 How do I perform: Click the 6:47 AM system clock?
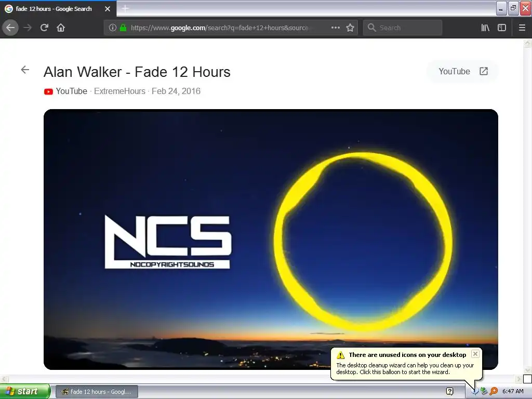tap(513, 391)
